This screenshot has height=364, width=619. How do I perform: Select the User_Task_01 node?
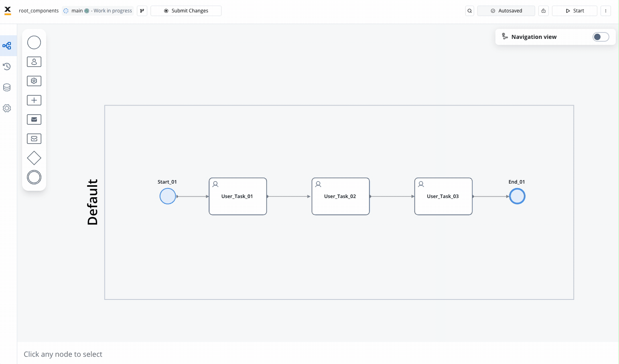click(x=238, y=196)
